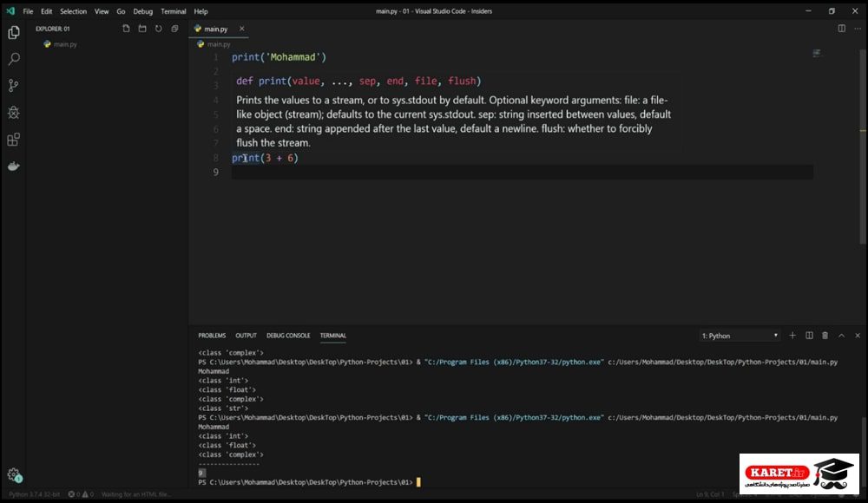Split the editor to the right
868x503 pixels.
click(841, 29)
